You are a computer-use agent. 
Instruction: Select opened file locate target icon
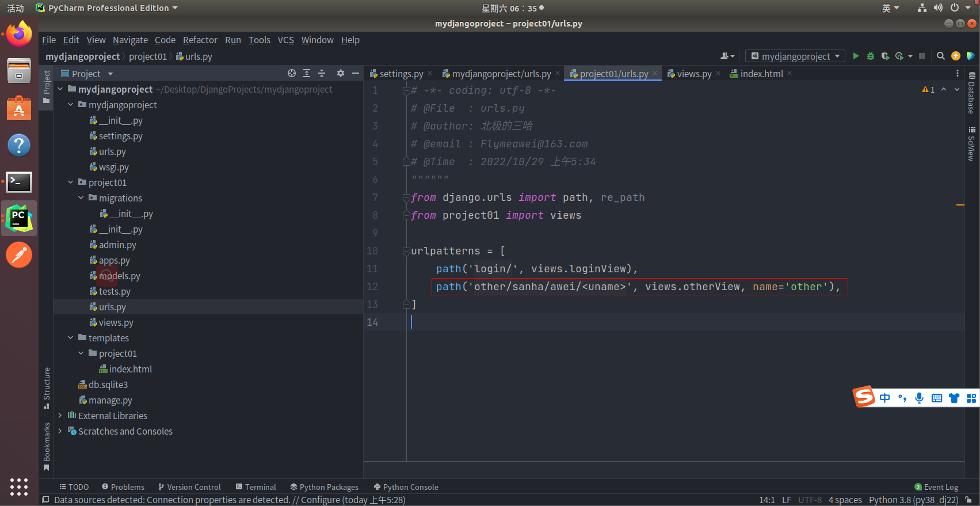click(x=292, y=73)
